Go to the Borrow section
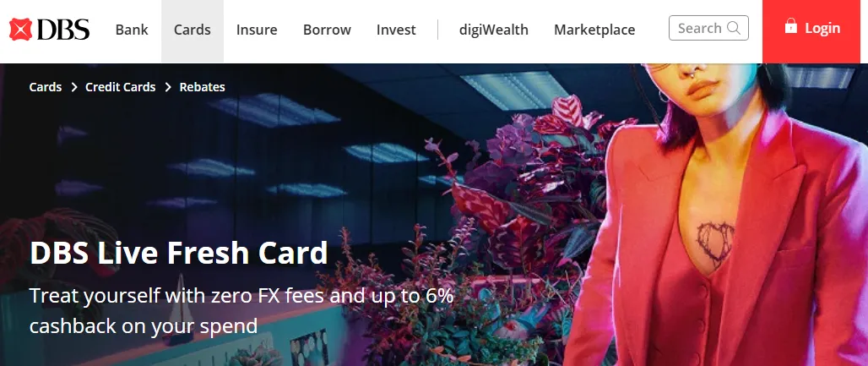The width and height of the screenshot is (868, 366). [x=327, y=30]
